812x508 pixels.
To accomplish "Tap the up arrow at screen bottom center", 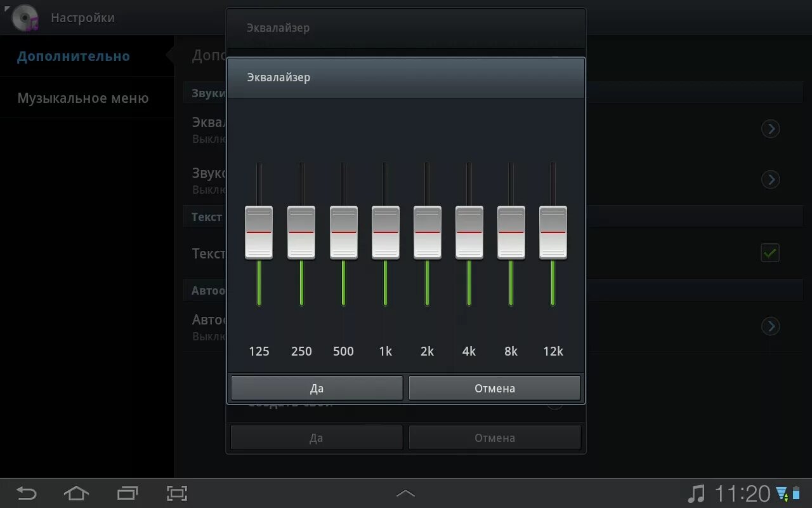I will (x=406, y=492).
